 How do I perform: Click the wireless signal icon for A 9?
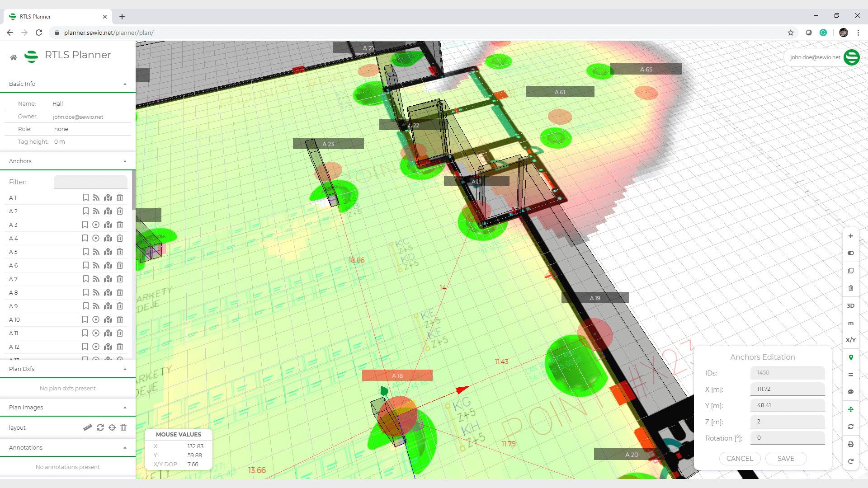(x=96, y=306)
